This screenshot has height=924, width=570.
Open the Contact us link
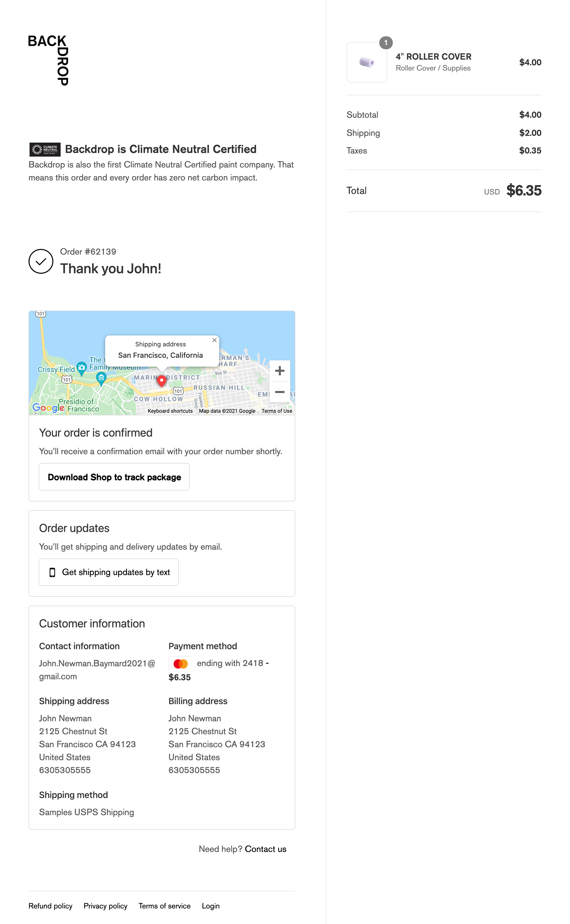[265, 849]
